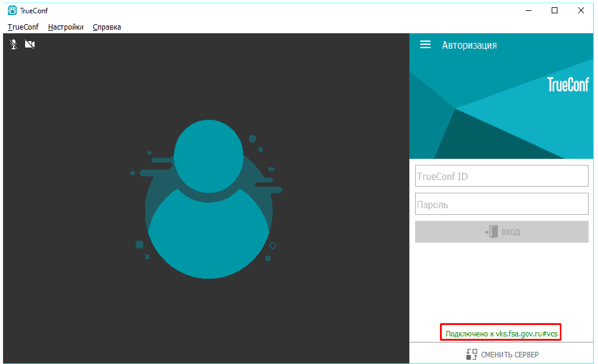Open the Настройки menu
This screenshot has height=364, width=598.
pyautogui.click(x=66, y=27)
